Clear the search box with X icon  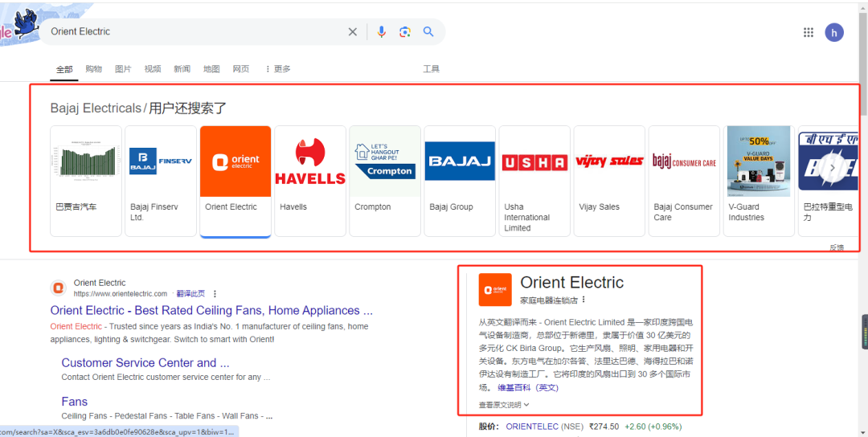pyautogui.click(x=353, y=31)
